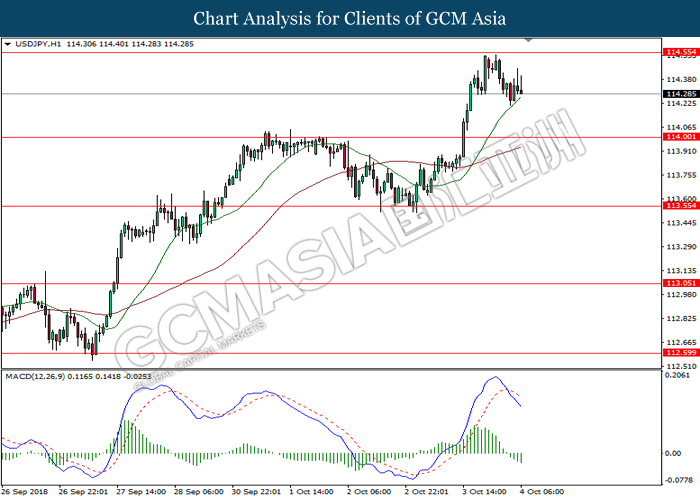Click the MACD(12,26,9) indicator label
This screenshot has width=700, height=500.
(x=35, y=377)
